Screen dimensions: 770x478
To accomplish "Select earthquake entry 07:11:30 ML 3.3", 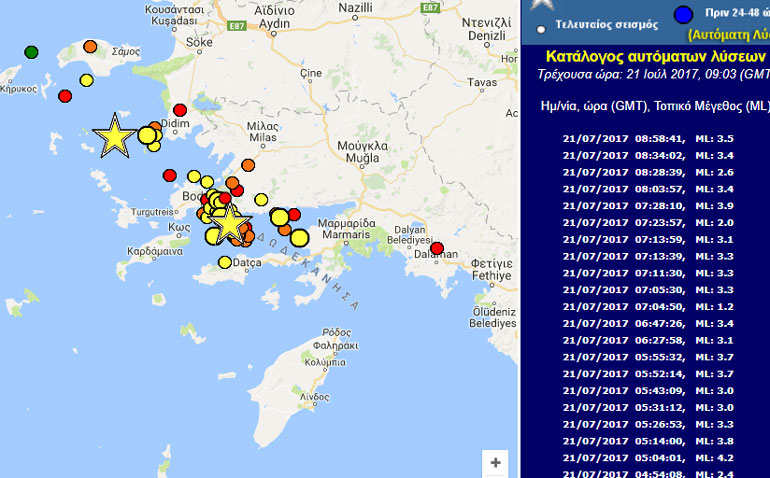I will point(648,273).
